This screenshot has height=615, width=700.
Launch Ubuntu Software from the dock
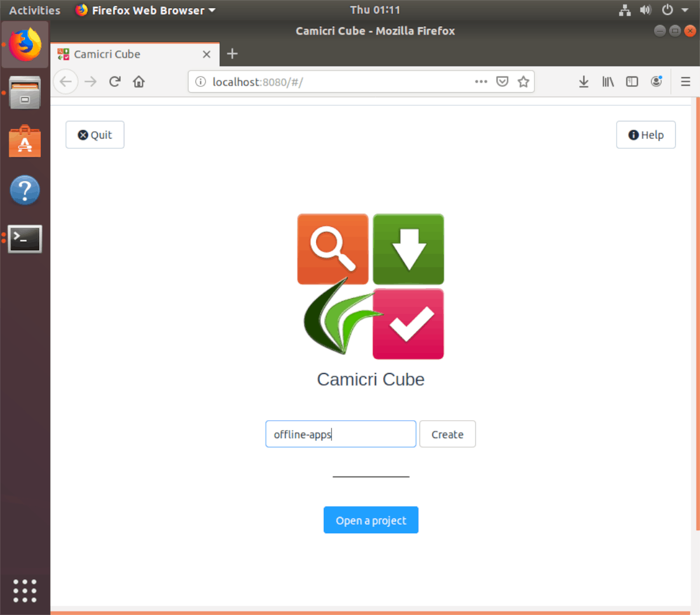24,141
